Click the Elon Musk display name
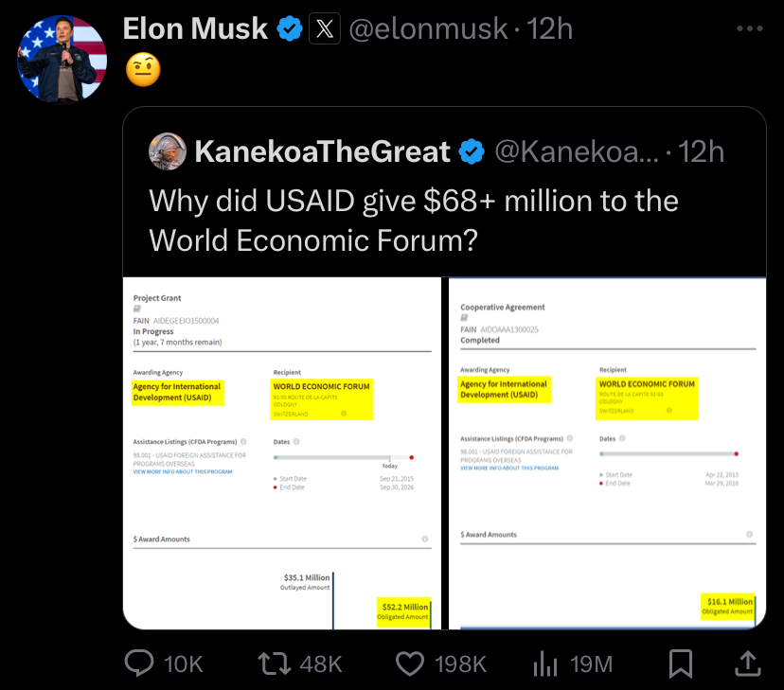 195,28
